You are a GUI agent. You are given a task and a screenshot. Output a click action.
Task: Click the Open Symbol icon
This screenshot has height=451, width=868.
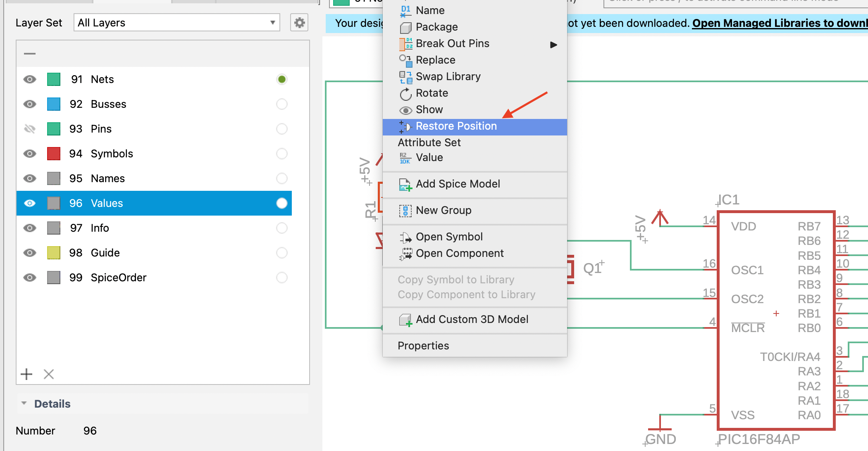pos(405,237)
